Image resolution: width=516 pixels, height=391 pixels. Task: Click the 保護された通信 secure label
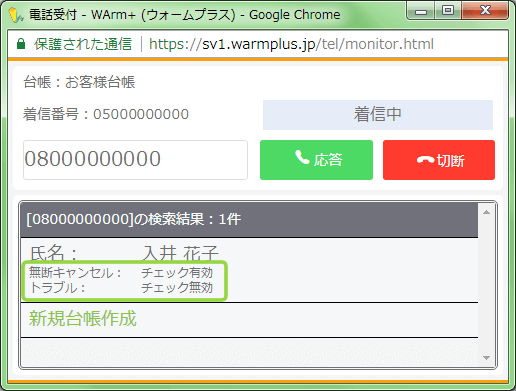pyautogui.click(x=83, y=44)
